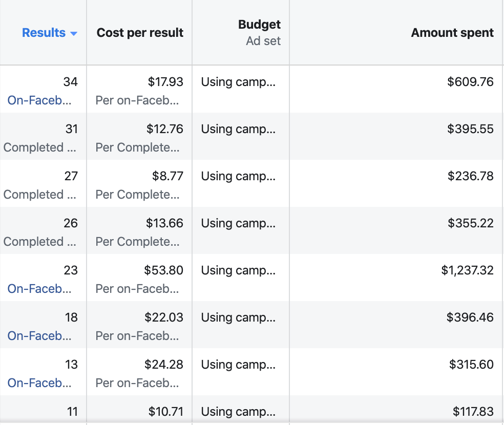The height and width of the screenshot is (425, 504).
Task: Click the $609.76 amount spent value
Action: [x=470, y=82]
